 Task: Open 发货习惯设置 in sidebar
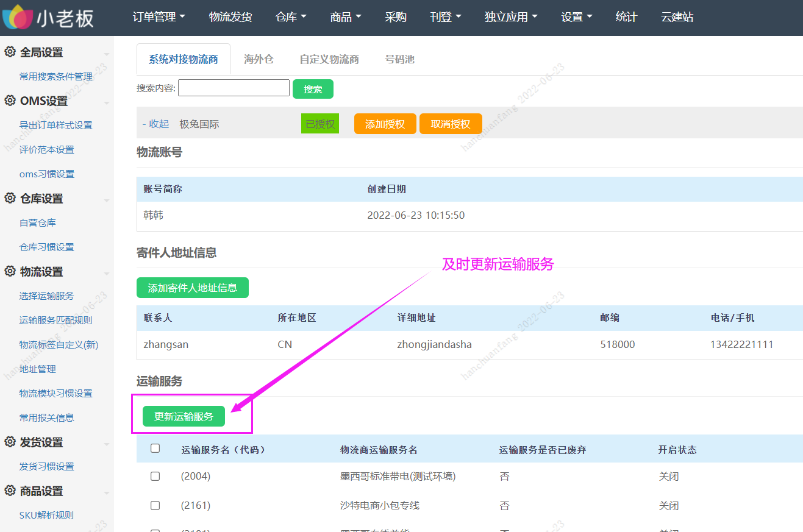(47, 467)
